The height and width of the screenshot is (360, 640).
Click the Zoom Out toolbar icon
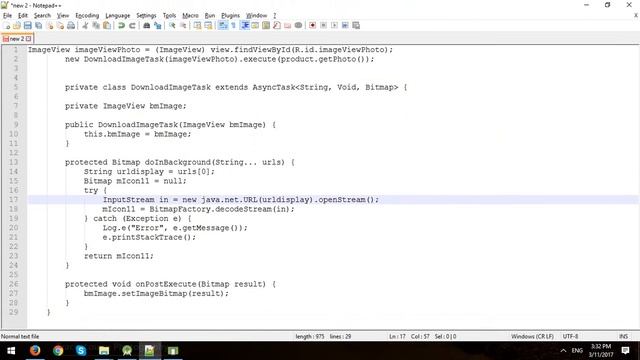183,25
